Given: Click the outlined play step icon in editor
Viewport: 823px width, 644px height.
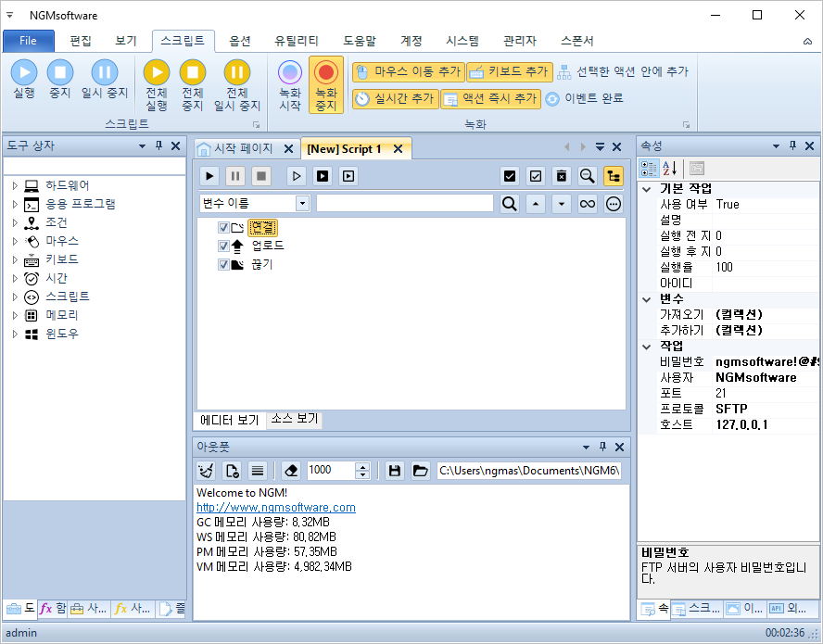Looking at the screenshot, I should pos(297,176).
